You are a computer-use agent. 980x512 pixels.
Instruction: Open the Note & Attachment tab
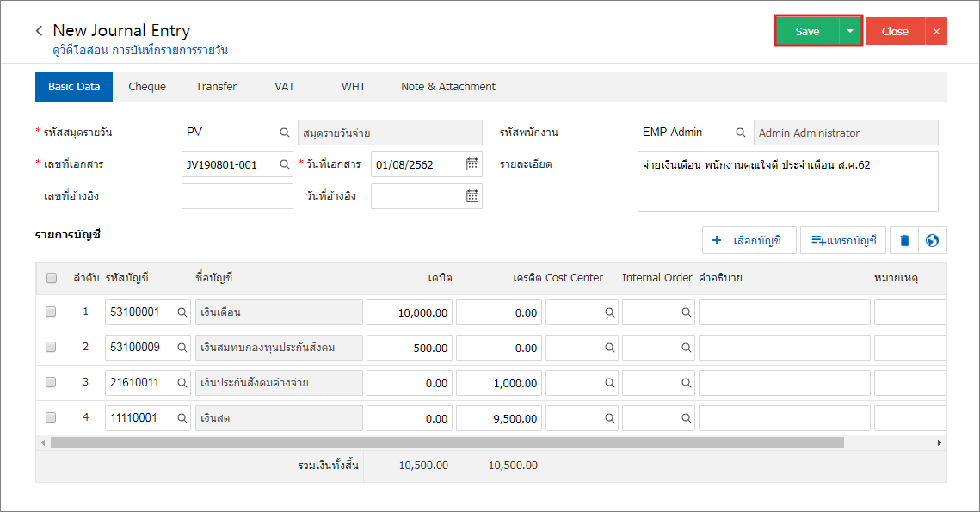click(448, 87)
